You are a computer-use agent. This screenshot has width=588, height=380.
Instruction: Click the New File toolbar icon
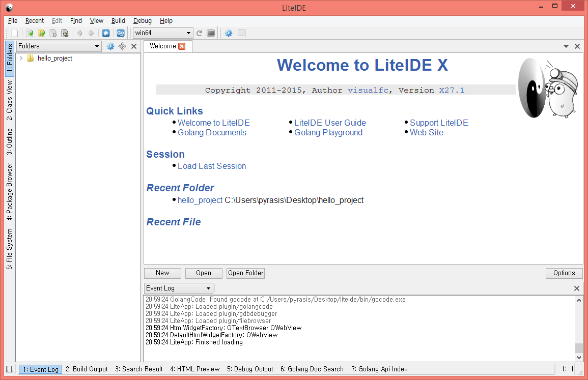[15, 34]
